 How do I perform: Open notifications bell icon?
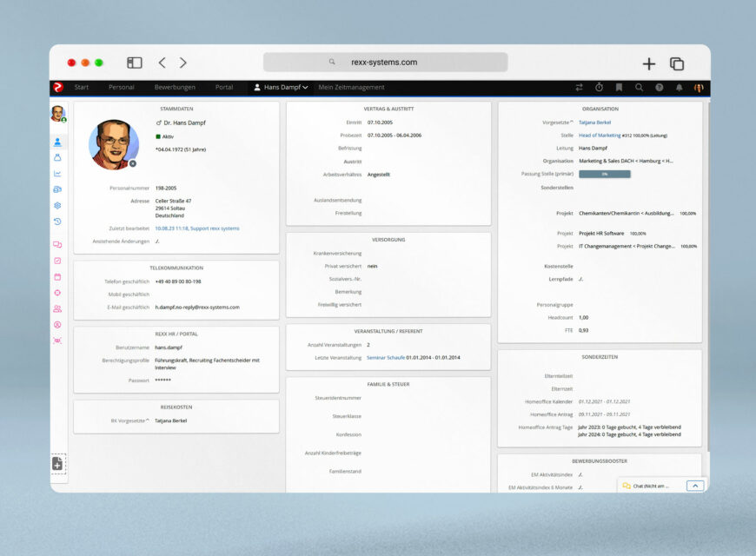coord(679,88)
